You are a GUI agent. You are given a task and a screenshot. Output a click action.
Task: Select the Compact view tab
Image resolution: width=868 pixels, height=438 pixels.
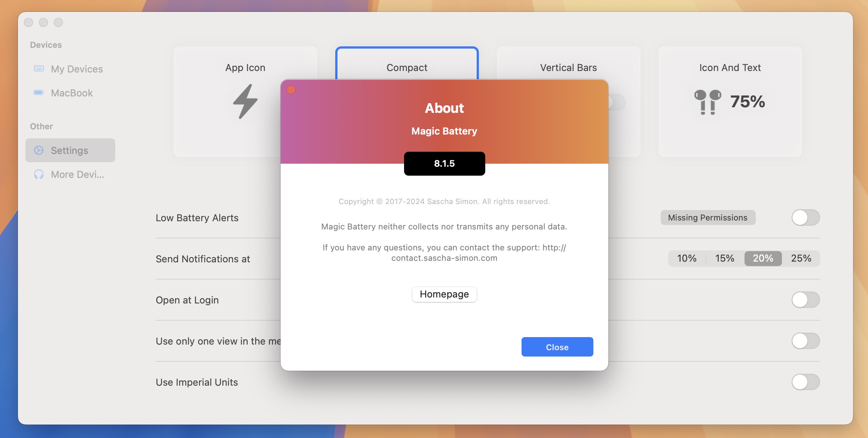tap(407, 67)
